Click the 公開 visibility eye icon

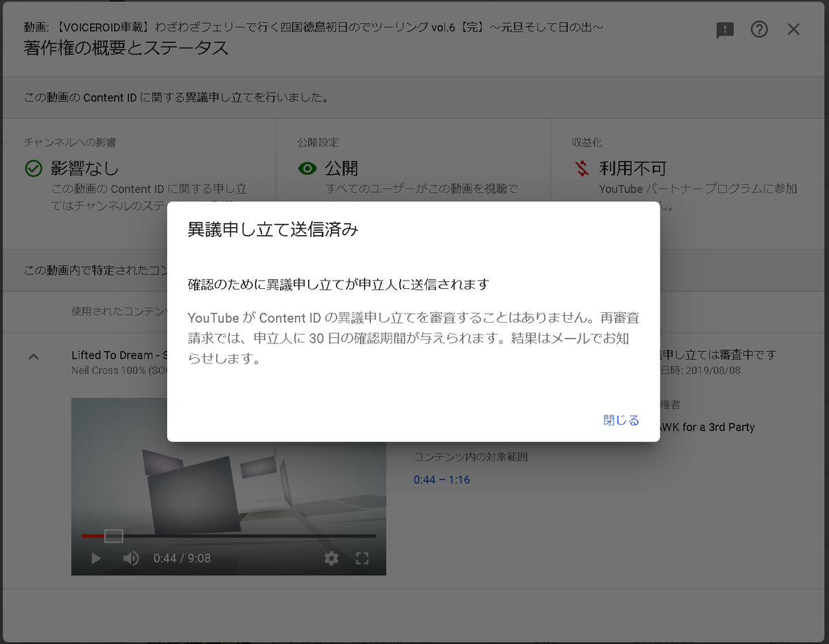click(x=307, y=169)
